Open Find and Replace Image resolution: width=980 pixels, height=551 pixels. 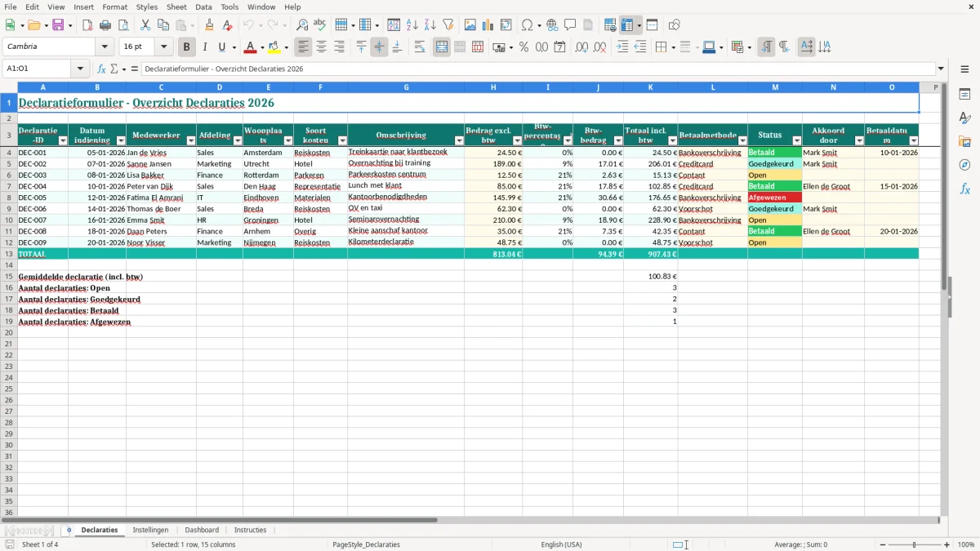302,25
